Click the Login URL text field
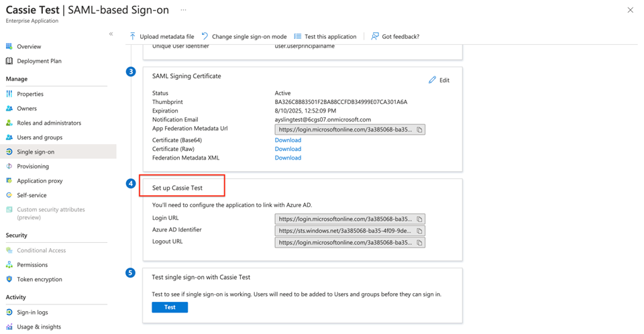Screen dimensions: 644x334 click(344, 219)
